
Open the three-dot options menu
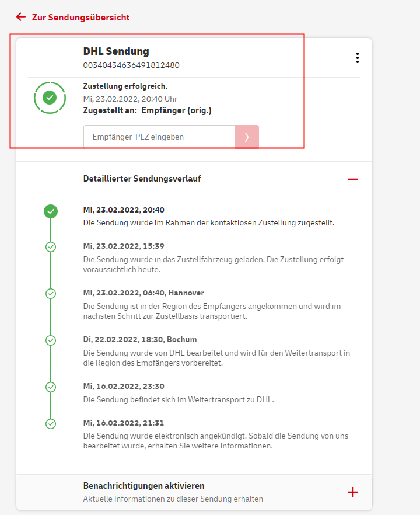(357, 58)
